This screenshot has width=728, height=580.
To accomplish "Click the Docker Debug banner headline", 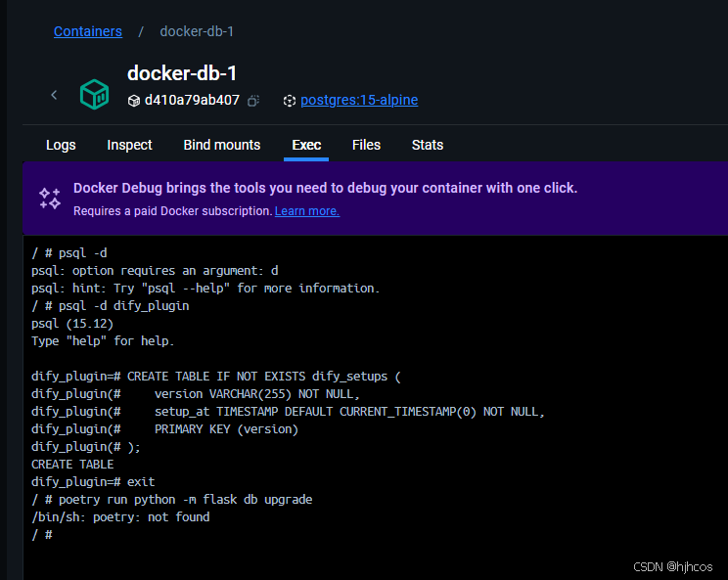I will 325,188.
